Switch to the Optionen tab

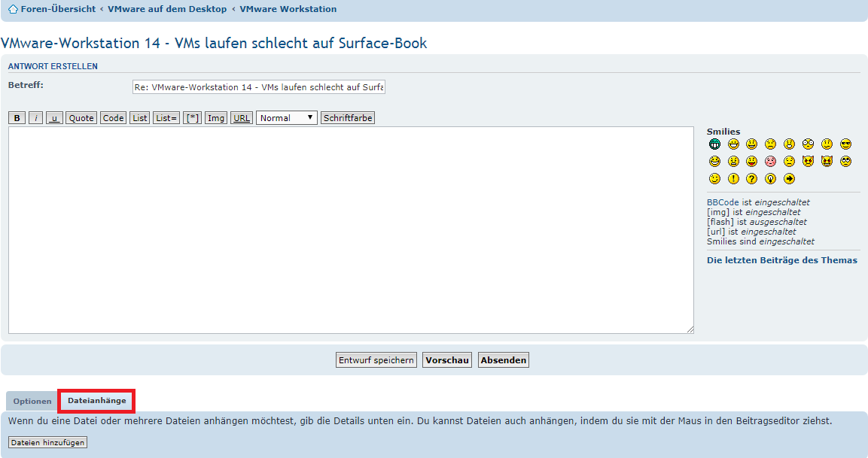coord(32,402)
